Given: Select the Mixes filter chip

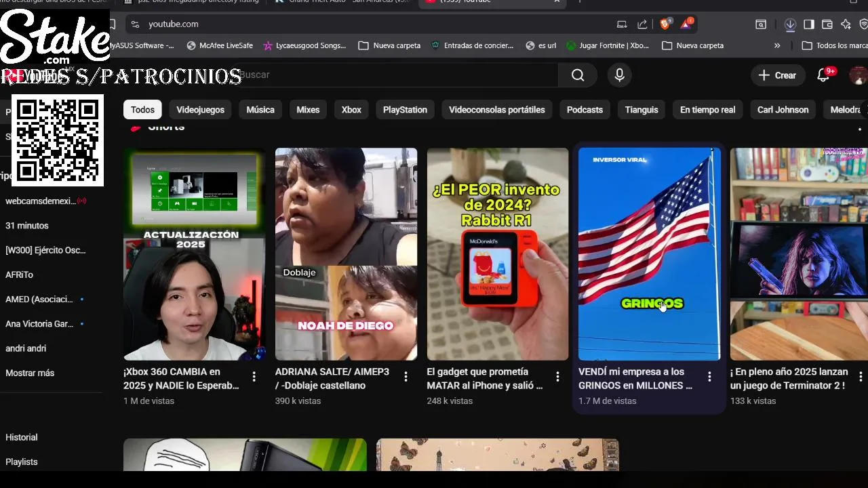Looking at the screenshot, I should click(x=308, y=110).
